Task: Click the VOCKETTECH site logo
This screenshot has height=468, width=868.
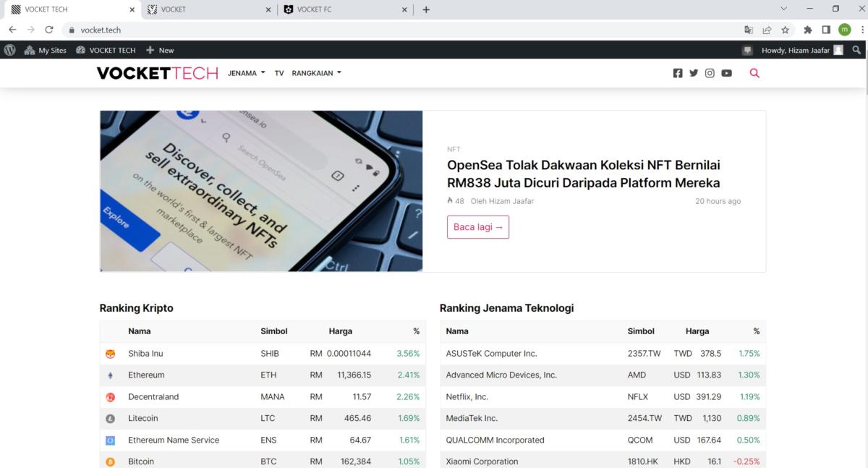Action: tap(157, 73)
